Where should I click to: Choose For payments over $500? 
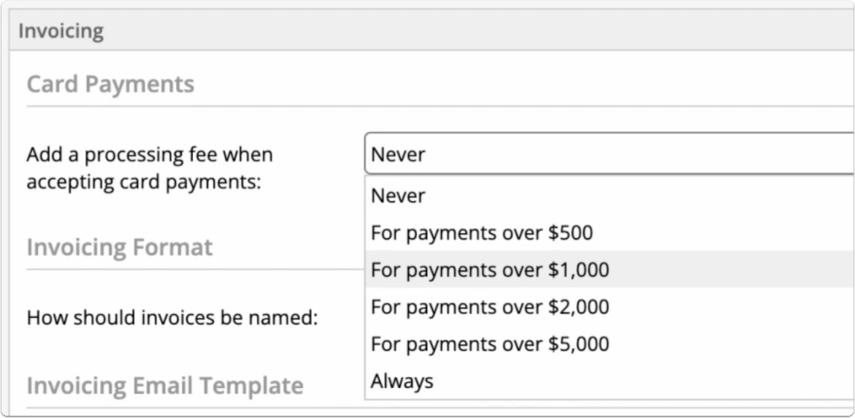click(x=609, y=233)
